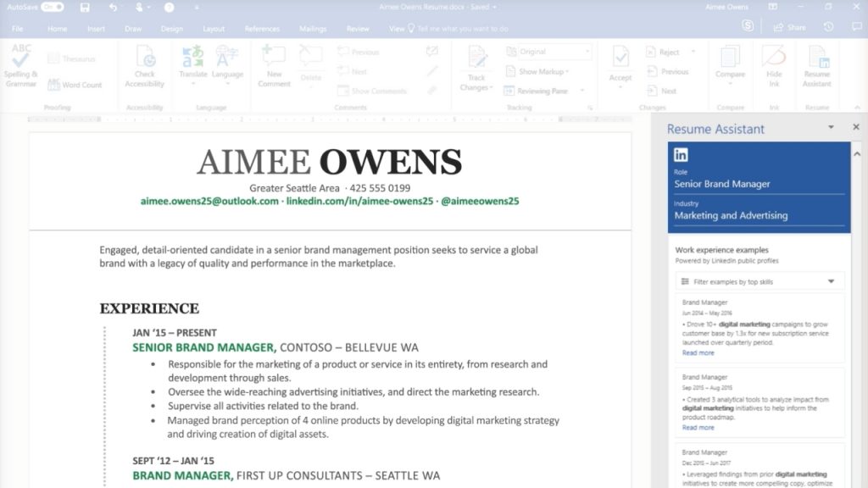Viewport: 868px width, 488px height.
Task: Open Tracking group dialog launcher
Action: 590,108
